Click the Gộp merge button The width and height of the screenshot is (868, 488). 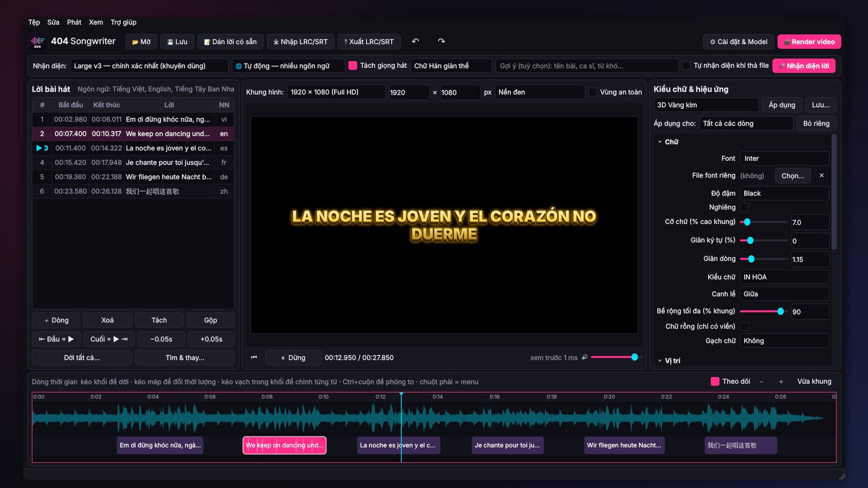(x=210, y=320)
